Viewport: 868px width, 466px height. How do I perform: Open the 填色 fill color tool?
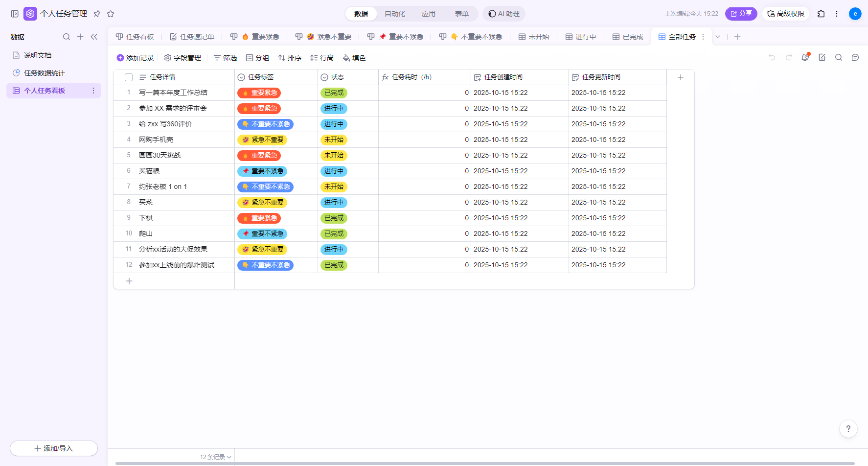click(x=354, y=58)
